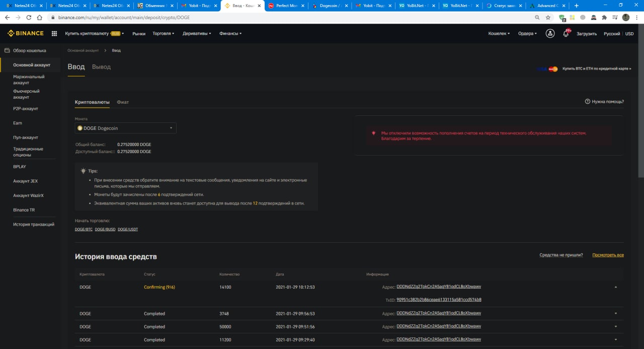The height and width of the screenshot is (349, 644).
Task: Click the help question mark icon
Action: (x=587, y=101)
